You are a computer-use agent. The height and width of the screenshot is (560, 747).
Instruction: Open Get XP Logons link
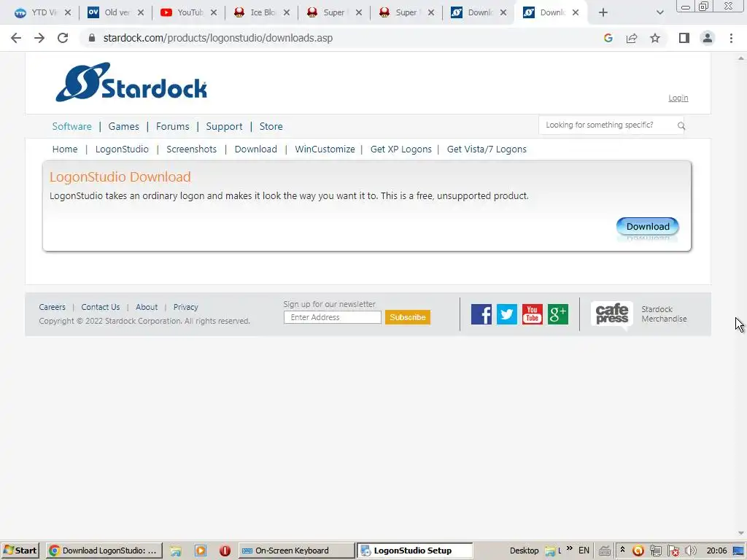[401, 149]
